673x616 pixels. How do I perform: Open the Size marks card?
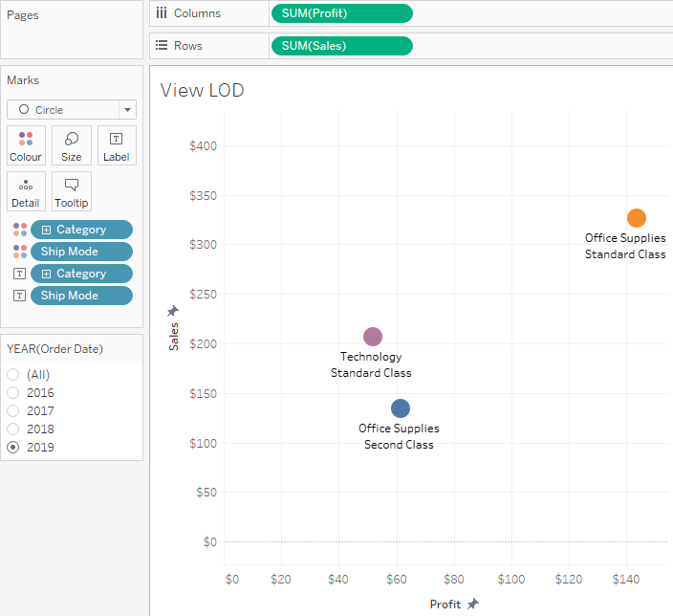coord(72,145)
